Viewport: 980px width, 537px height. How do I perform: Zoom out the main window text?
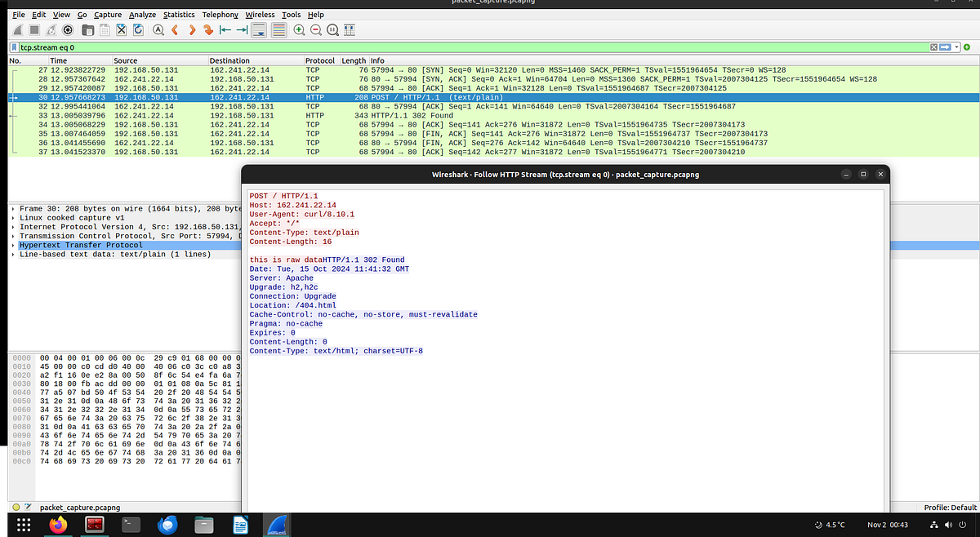(315, 30)
